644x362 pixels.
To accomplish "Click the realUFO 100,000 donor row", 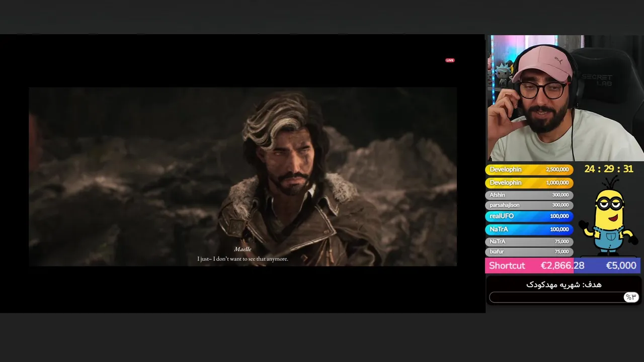I will click(x=529, y=216).
